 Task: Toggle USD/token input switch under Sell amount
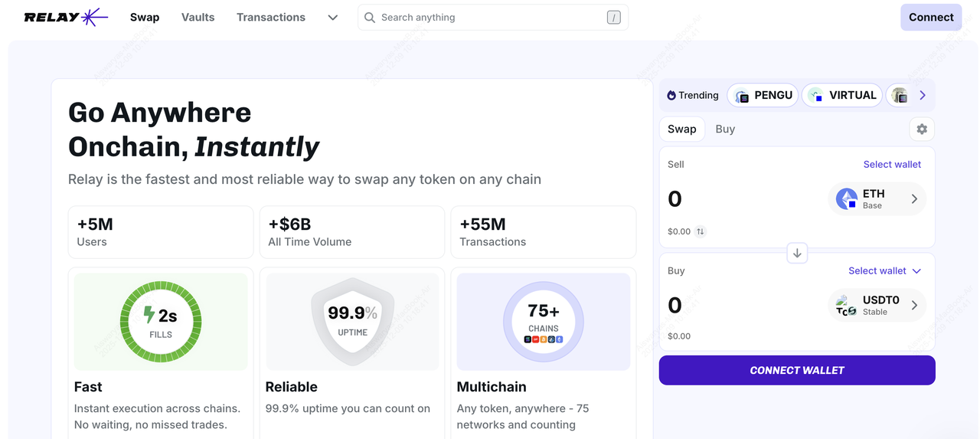point(701,231)
